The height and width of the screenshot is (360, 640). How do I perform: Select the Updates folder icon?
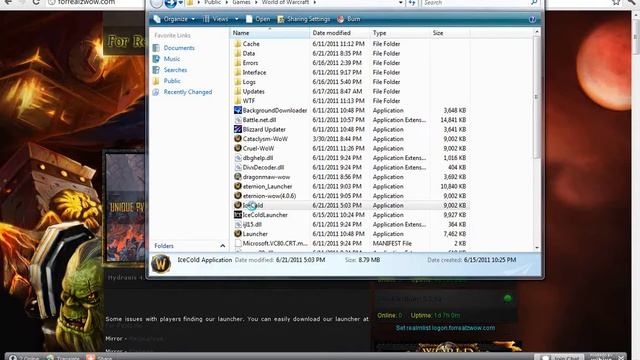(x=238, y=91)
